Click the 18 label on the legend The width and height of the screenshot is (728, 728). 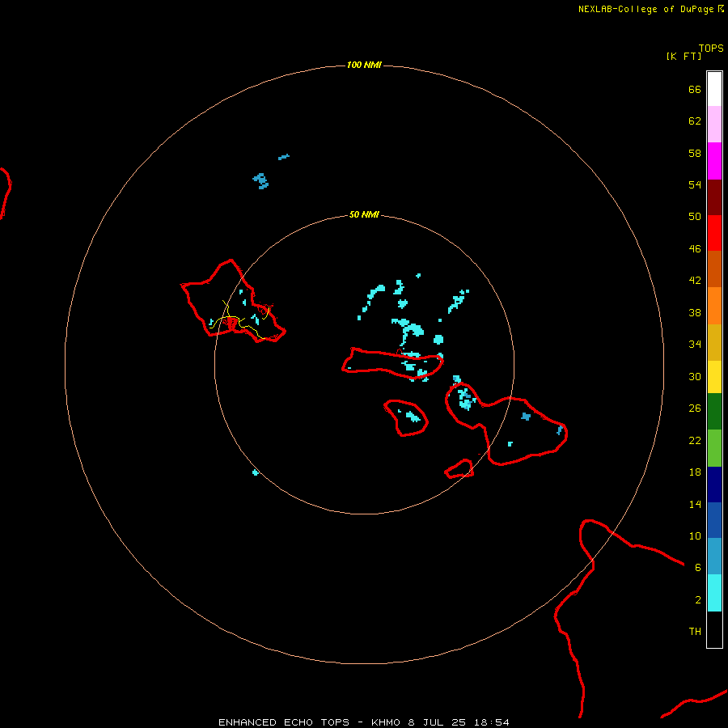click(695, 472)
